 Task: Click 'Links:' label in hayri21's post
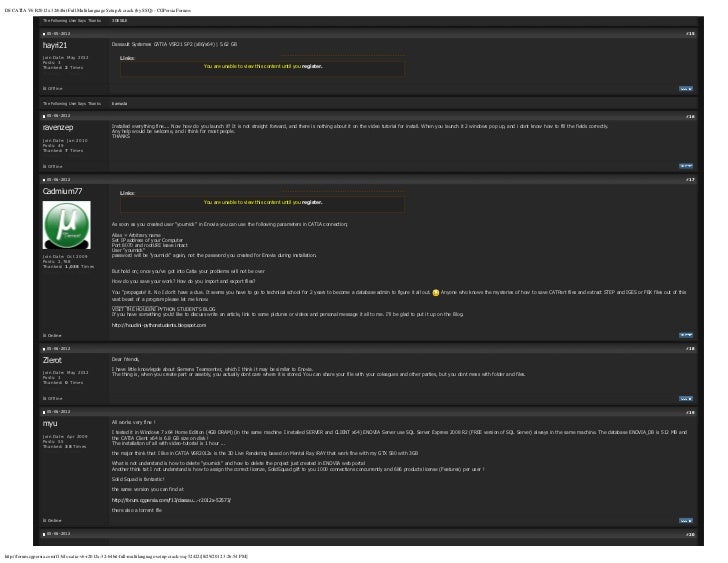(127, 58)
